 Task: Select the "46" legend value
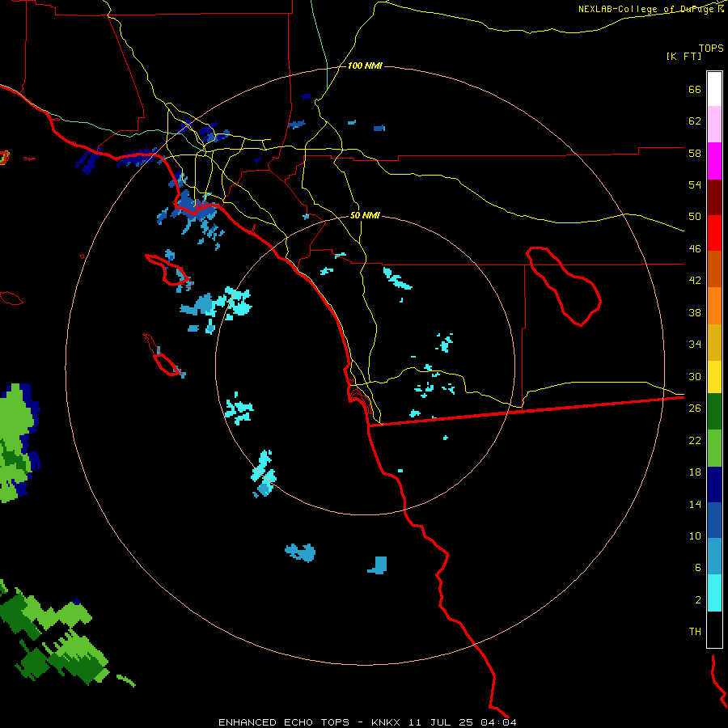pos(695,249)
